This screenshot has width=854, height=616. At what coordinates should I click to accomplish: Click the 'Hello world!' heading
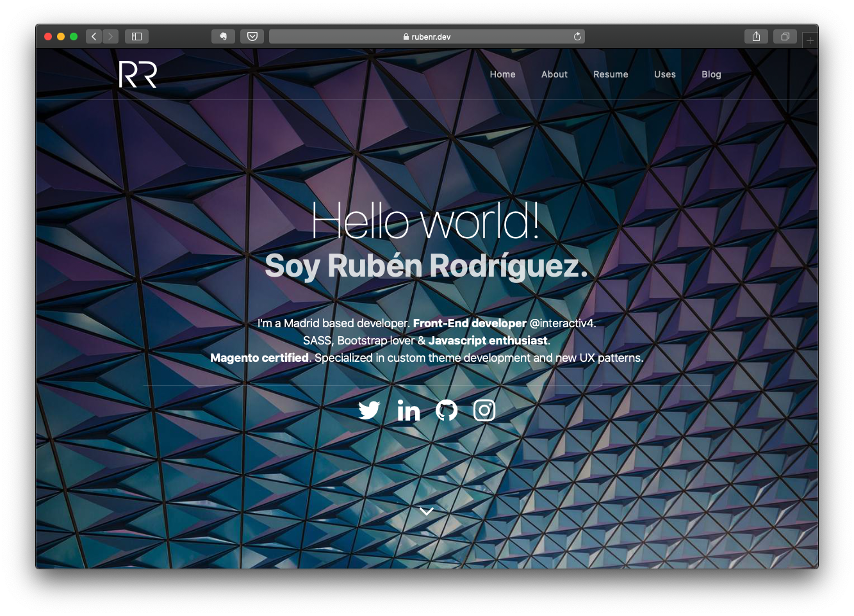pyautogui.click(x=425, y=221)
